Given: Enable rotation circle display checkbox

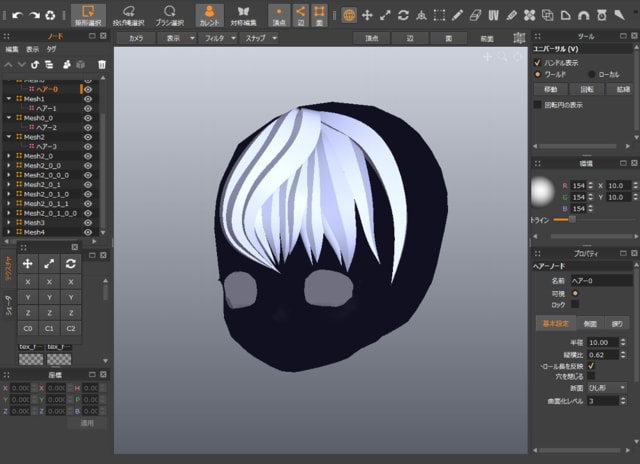Looking at the screenshot, I should [537, 105].
